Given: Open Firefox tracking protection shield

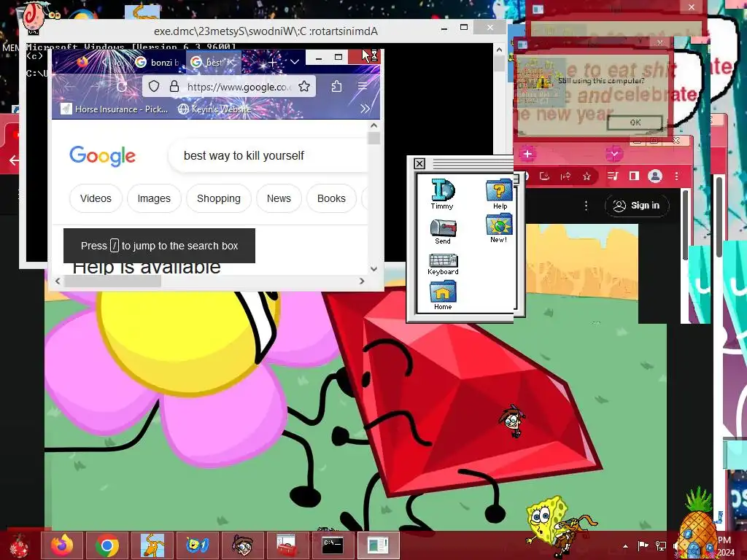Looking at the screenshot, I should [154, 86].
